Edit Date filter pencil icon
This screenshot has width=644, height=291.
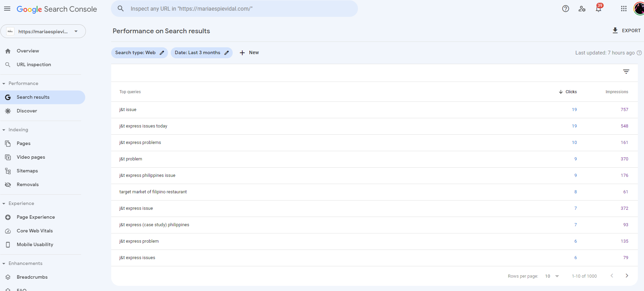(x=227, y=53)
